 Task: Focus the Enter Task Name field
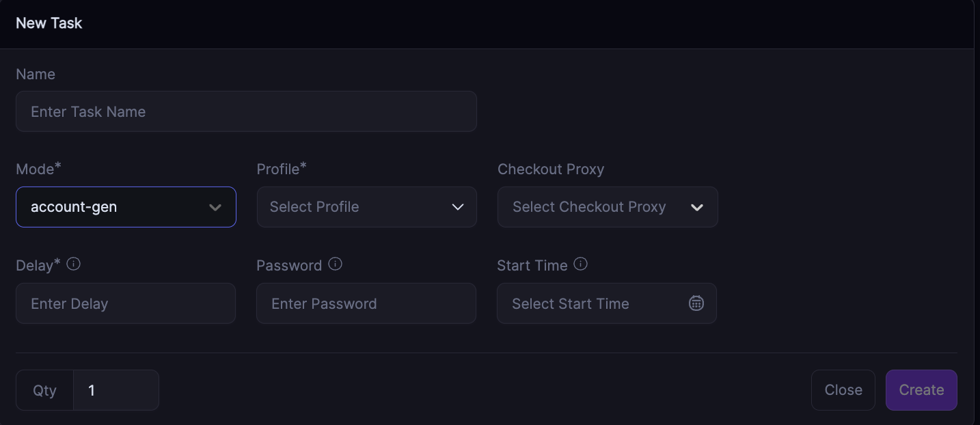point(246,111)
